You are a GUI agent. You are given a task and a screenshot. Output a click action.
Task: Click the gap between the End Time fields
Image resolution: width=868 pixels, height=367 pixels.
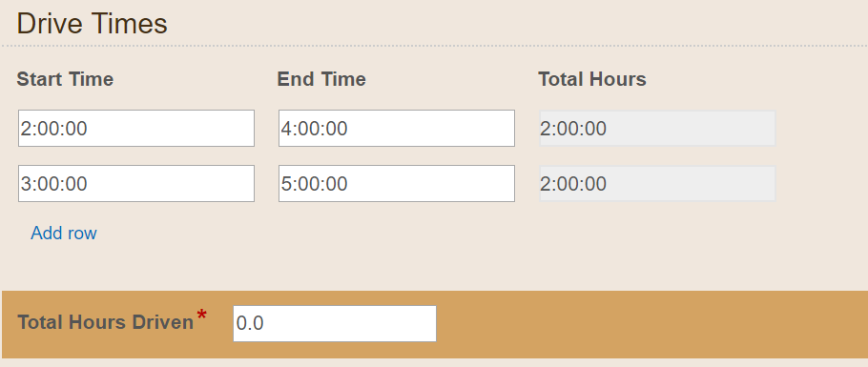point(397,155)
